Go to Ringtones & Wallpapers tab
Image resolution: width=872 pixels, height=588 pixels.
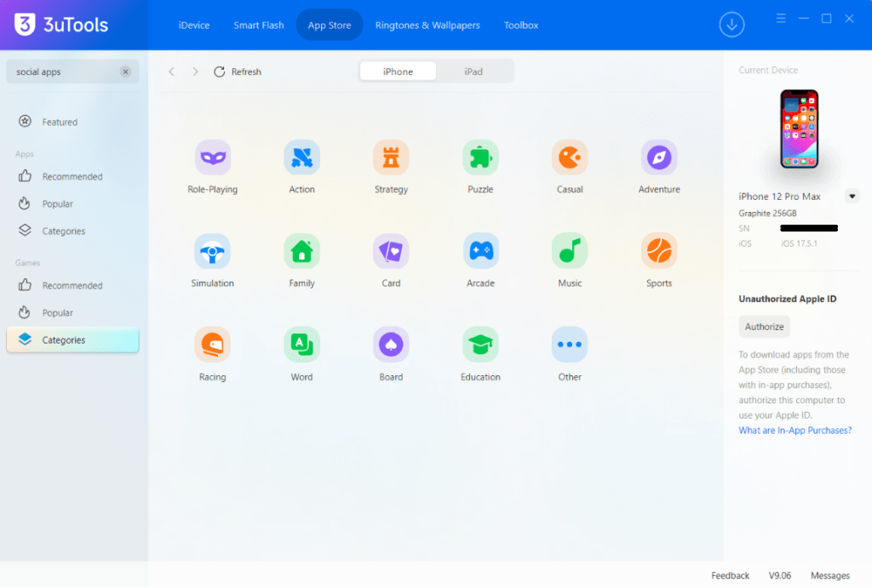(x=427, y=26)
